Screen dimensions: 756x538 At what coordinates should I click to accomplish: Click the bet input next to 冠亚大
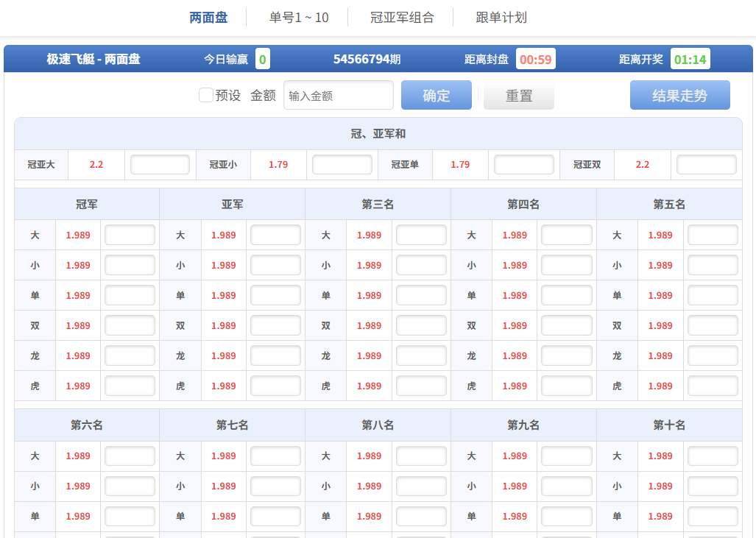click(160, 164)
